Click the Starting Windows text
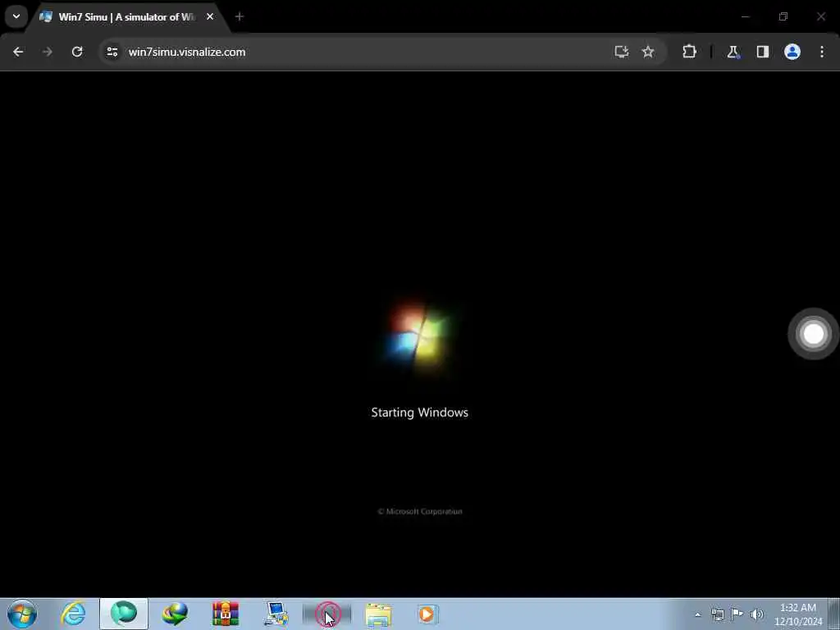Image resolution: width=840 pixels, height=630 pixels. point(419,413)
